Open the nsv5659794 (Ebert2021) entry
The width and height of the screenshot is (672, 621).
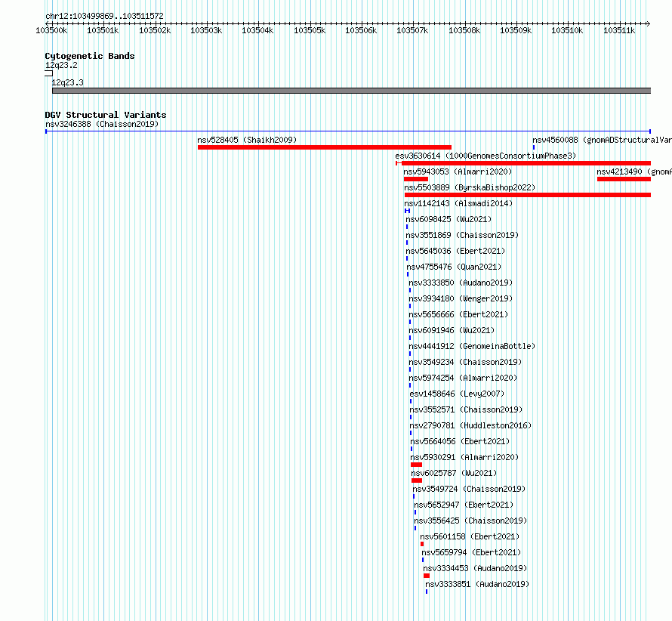click(x=471, y=552)
